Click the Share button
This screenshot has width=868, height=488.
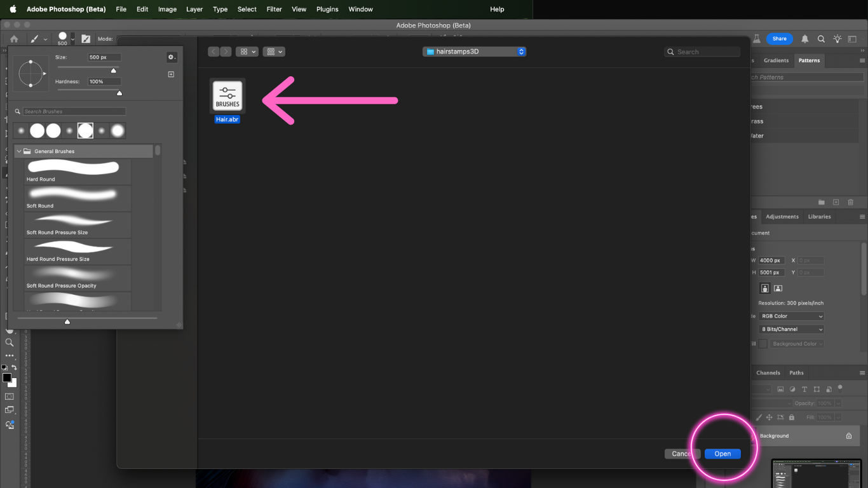[779, 39]
